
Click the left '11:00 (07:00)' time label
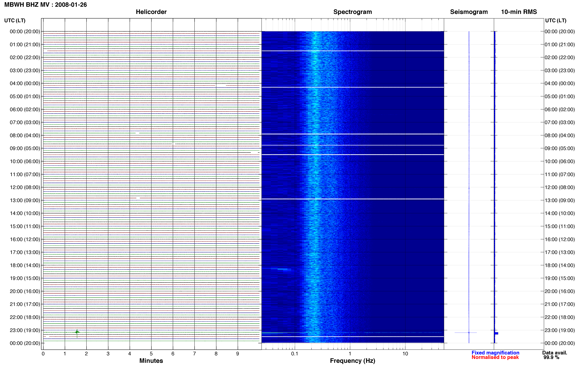(25, 174)
